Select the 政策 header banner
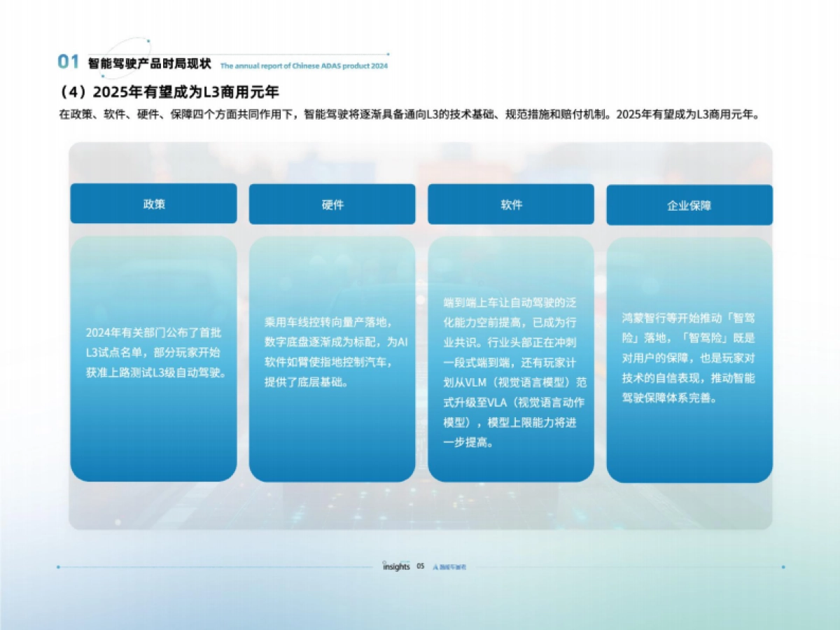 153,204
